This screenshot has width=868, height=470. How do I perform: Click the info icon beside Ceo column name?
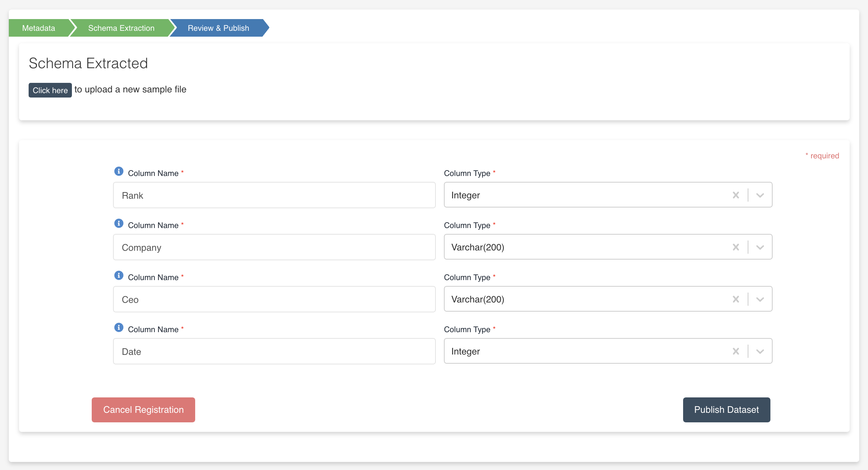[x=119, y=275]
